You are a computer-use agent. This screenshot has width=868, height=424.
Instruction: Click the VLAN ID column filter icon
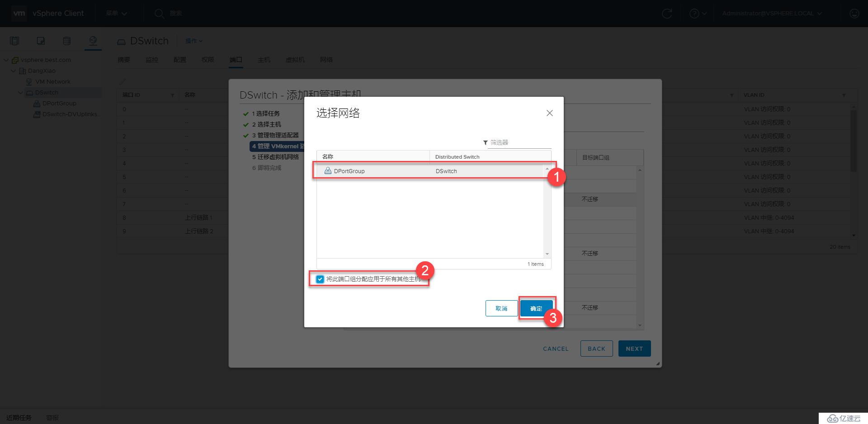pyautogui.click(x=844, y=95)
